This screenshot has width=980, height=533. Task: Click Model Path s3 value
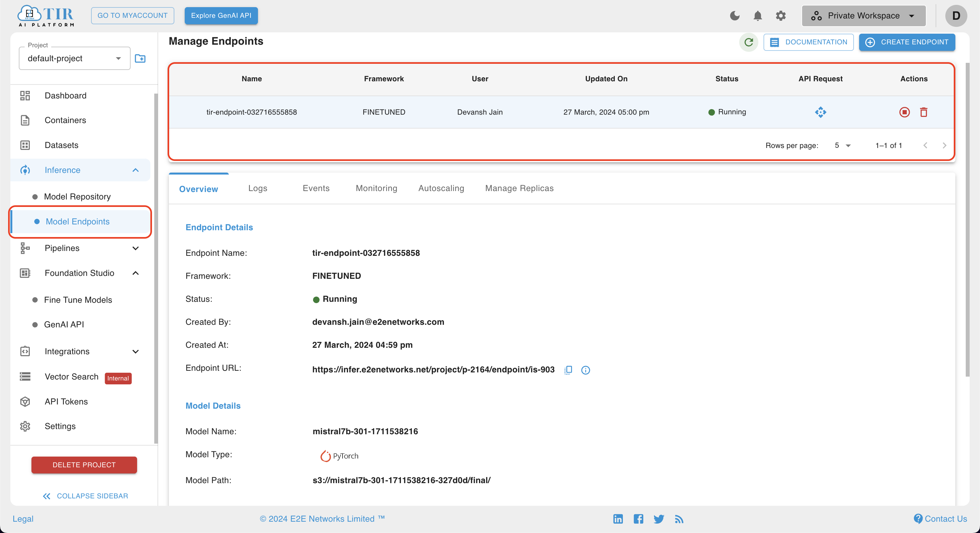point(401,480)
